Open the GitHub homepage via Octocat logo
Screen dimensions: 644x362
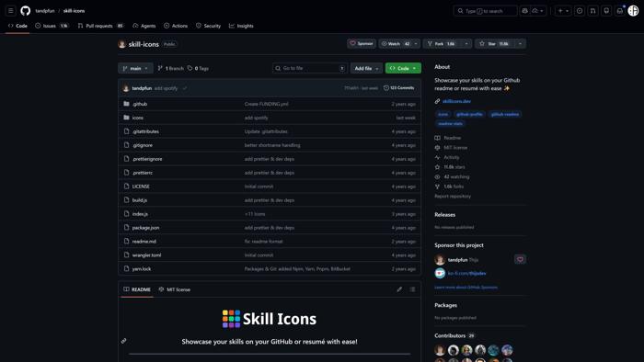(x=26, y=11)
